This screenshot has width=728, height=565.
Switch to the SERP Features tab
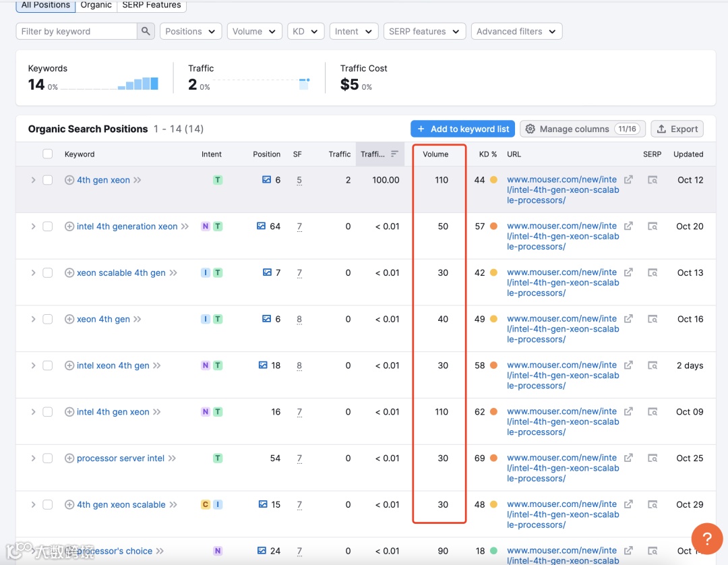pos(152,5)
